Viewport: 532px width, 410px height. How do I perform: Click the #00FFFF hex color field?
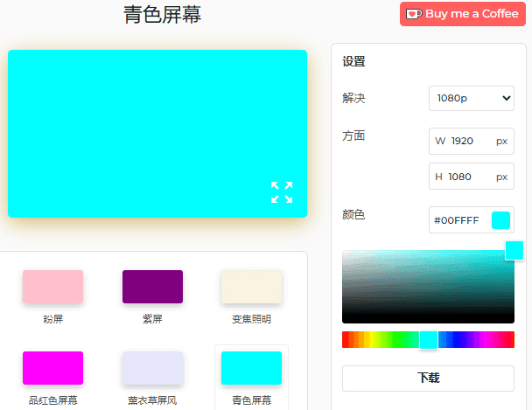pyautogui.click(x=458, y=220)
